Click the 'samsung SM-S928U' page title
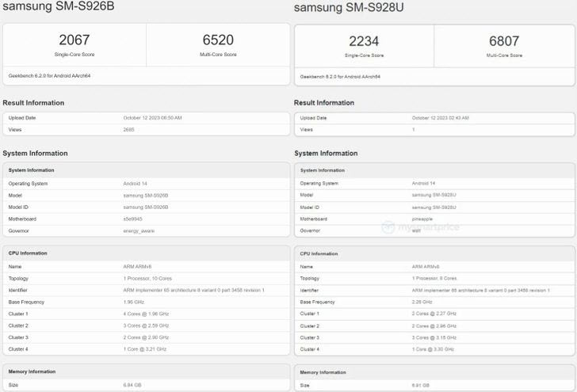Image resolution: width=577 pixels, height=392 pixels. pyautogui.click(x=349, y=7)
